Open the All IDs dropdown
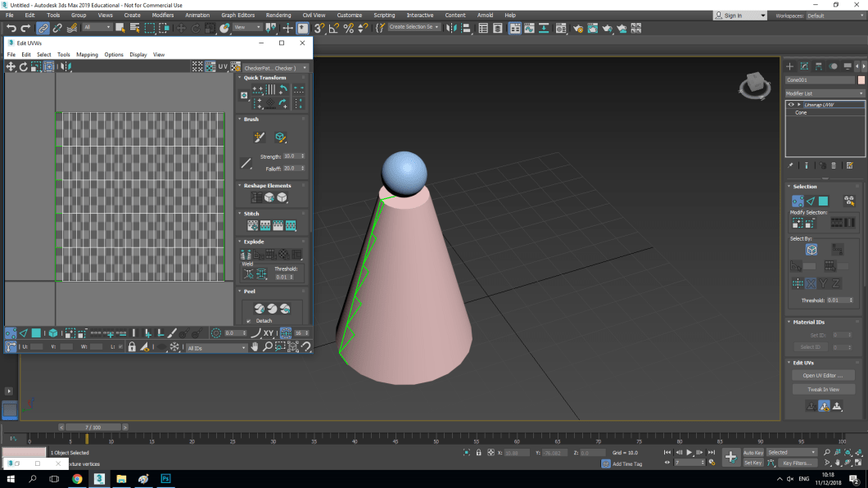The width and height of the screenshot is (868, 488). tap(217, 346)
